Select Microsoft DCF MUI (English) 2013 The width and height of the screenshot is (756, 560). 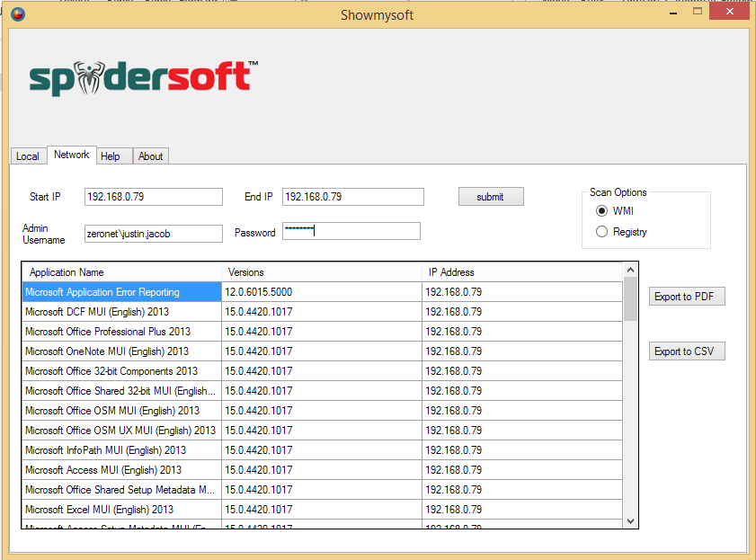tap(121, 312)
